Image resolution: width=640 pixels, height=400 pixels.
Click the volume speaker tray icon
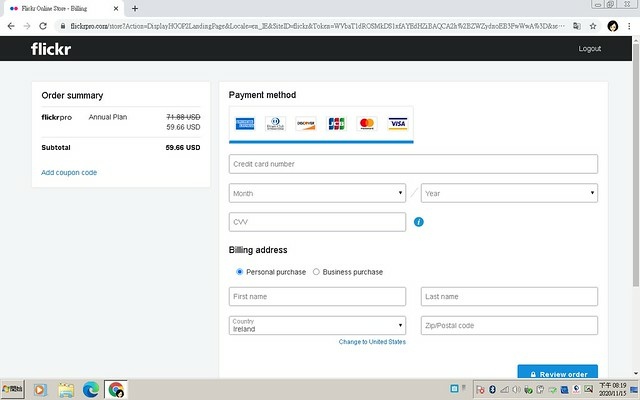pos(516,389)
